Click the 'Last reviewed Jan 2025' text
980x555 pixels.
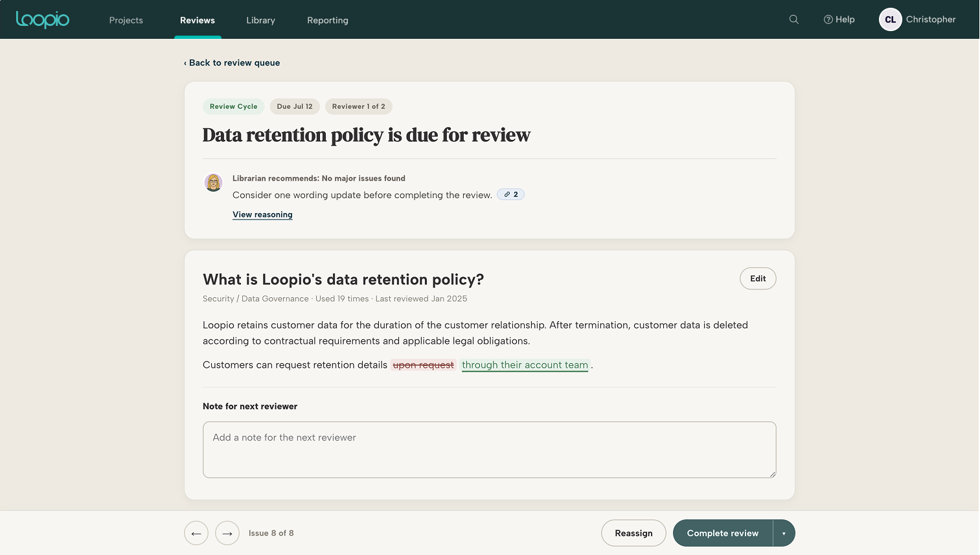[421, 299]
